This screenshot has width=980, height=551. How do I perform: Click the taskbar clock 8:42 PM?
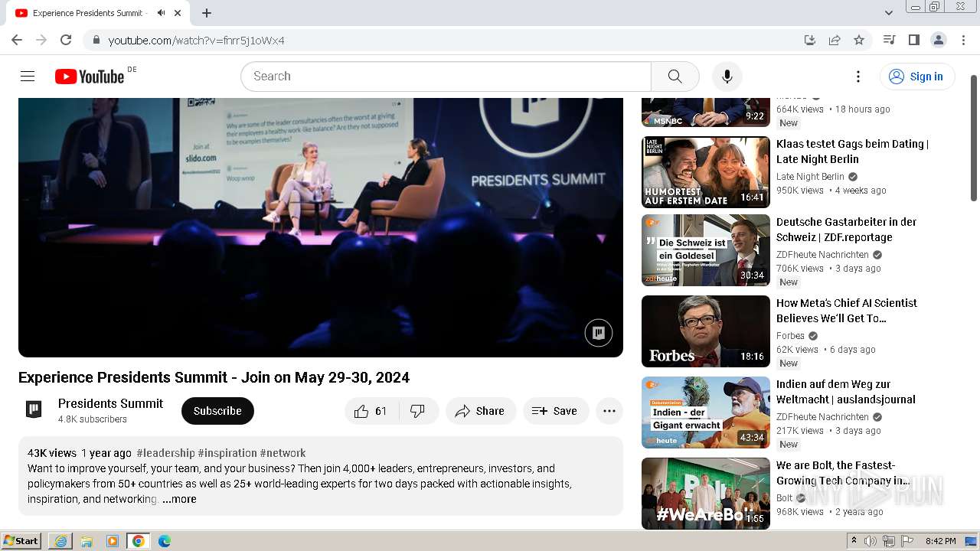pos(941,541)
